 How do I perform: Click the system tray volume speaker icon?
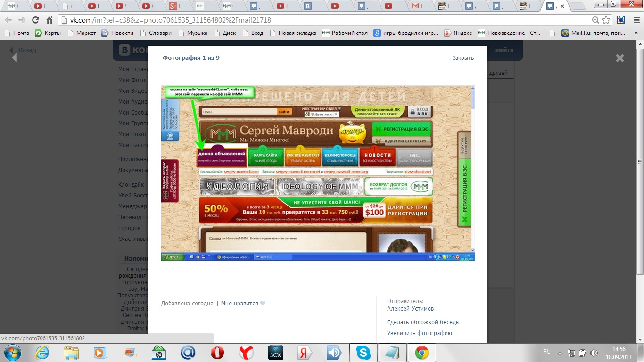coord(594,352)
